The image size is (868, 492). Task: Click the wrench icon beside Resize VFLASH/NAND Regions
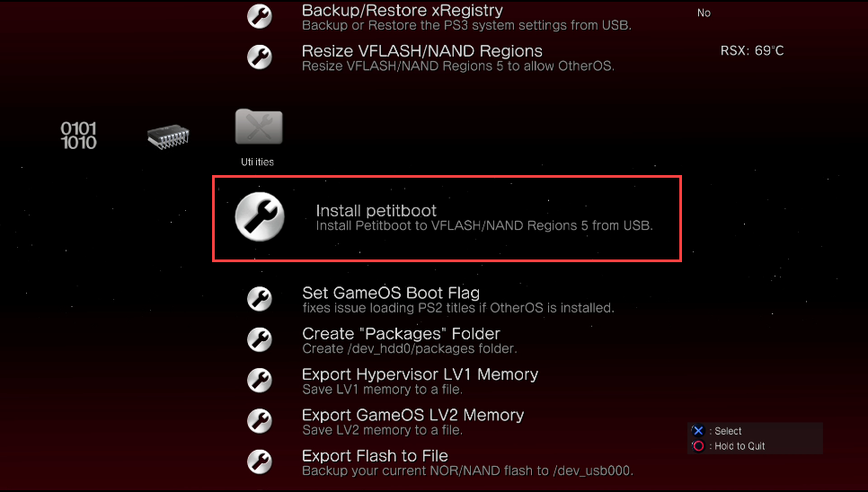click(x=260, y=57)
